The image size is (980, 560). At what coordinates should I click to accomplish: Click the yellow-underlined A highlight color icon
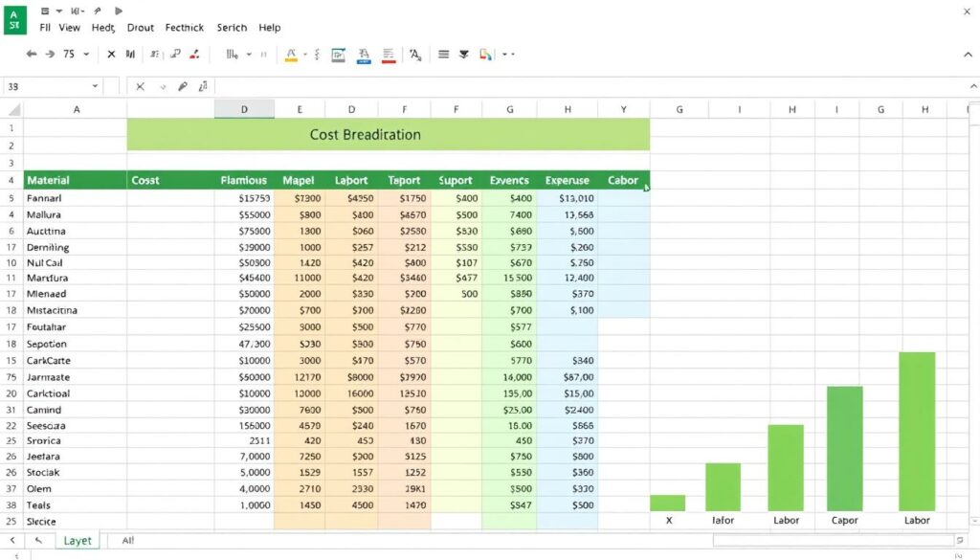point(291,55)
